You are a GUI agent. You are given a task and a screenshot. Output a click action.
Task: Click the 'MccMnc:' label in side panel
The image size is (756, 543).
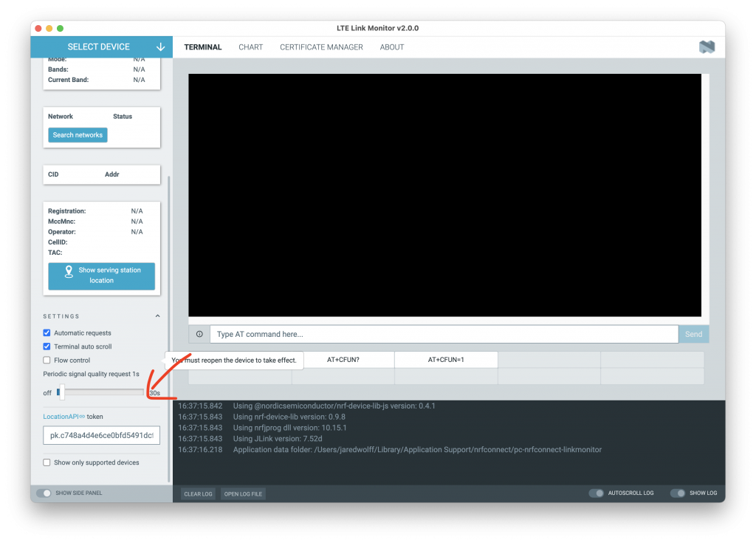point(62,222)
